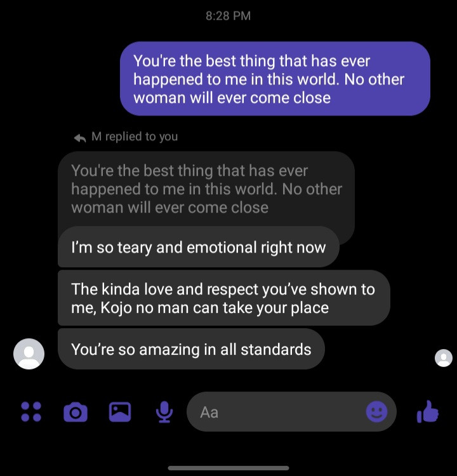Select the purple sent message bubble
This screenshot has height=476, width=457.
click(x=275, y=79)
